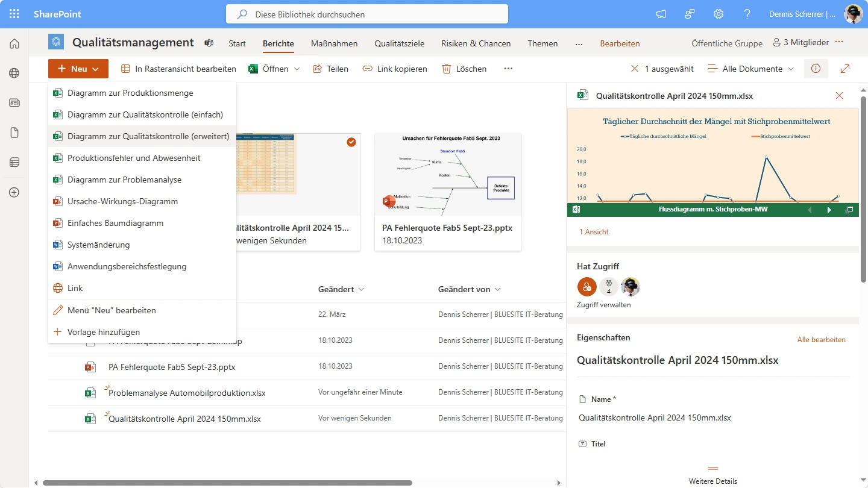Open News icon in left rail

pyautogui.click(x=14, y=102)
